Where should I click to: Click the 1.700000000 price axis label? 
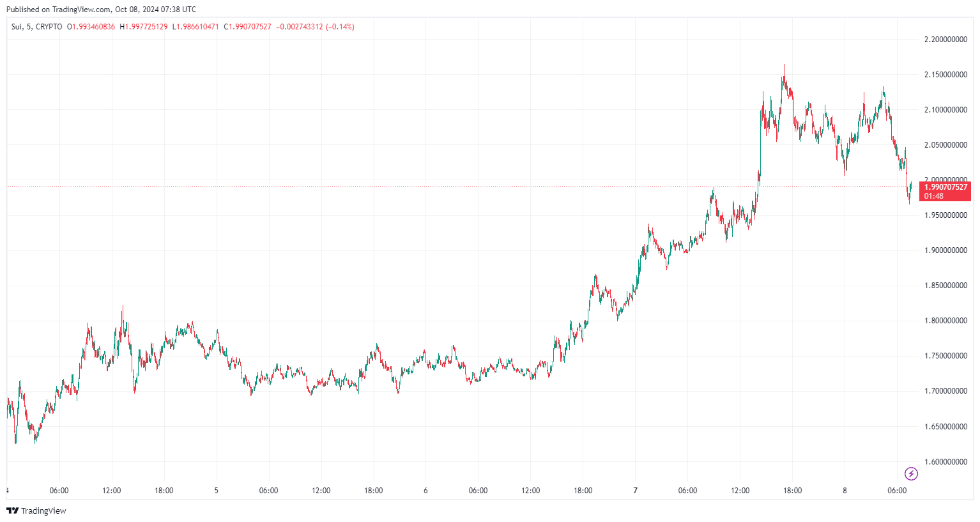tap(946, 391)
